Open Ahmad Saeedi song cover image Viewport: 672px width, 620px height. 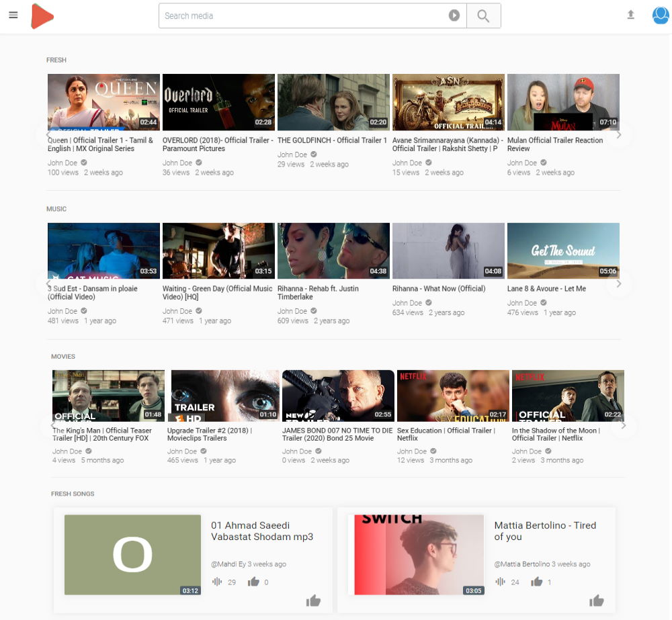coord(132,555)
